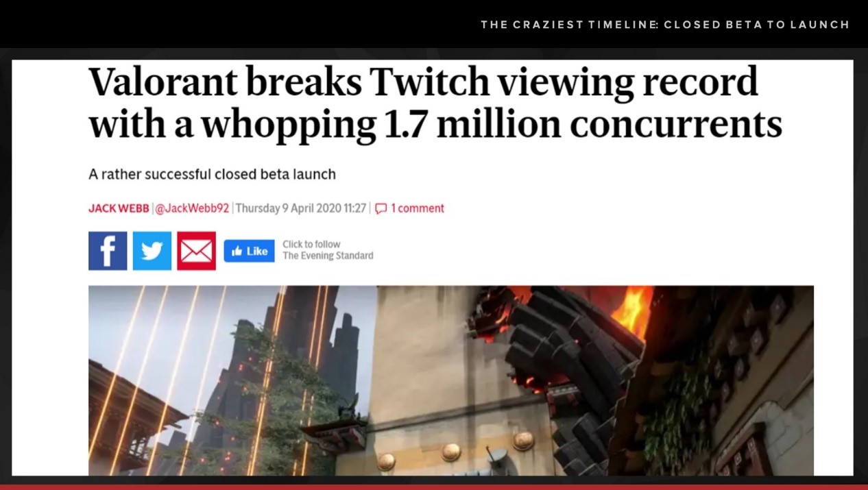This screenshot has height=490, width=868.
Task: Click the red progress bar at bottom
Action: pos(434,487)
